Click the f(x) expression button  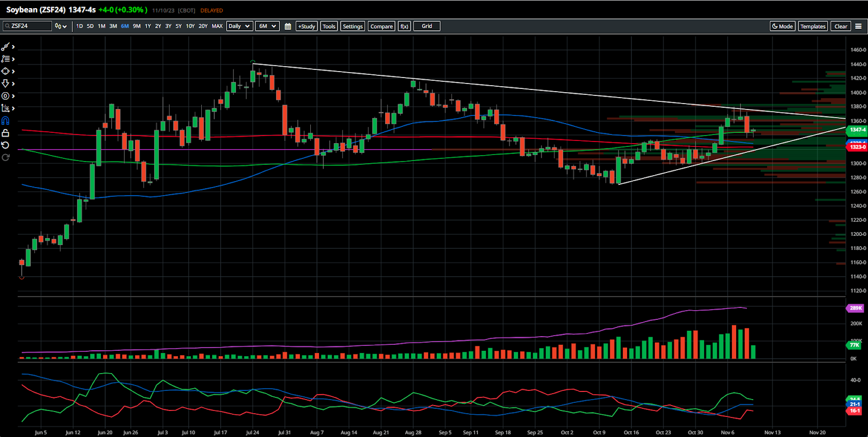(x=404, y=26)
